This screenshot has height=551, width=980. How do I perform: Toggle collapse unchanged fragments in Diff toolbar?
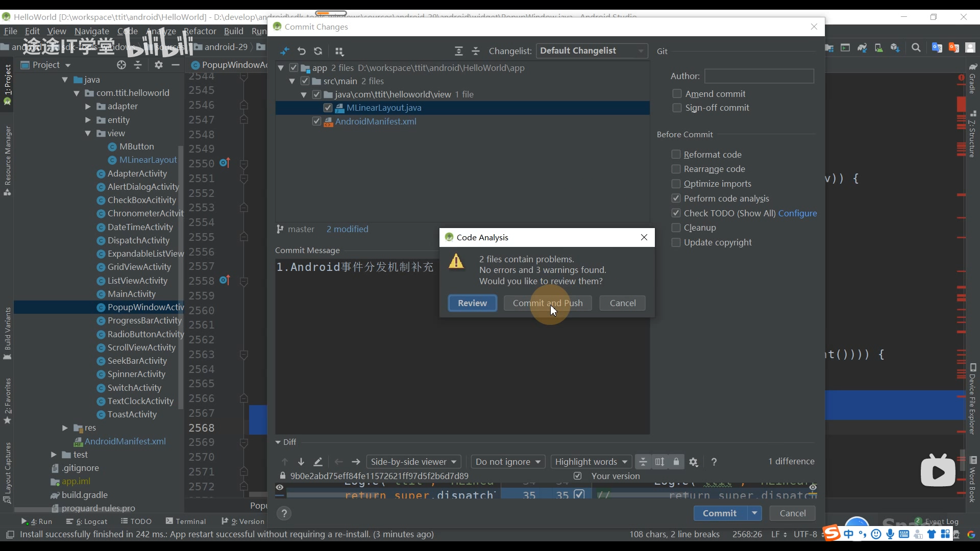[x=643, y=462]
